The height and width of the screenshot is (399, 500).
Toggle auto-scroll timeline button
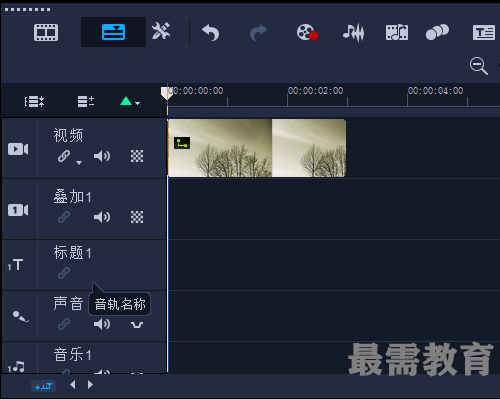click(43, 386)
